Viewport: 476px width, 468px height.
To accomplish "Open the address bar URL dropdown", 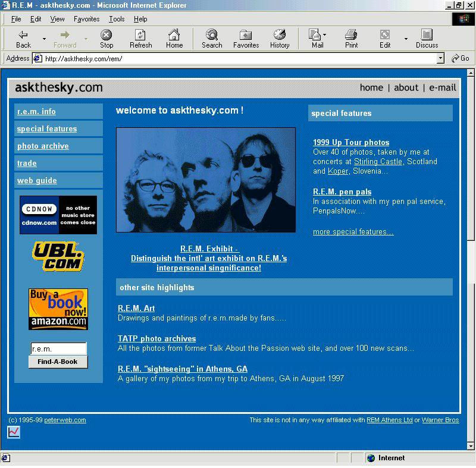I will point(440,58).
